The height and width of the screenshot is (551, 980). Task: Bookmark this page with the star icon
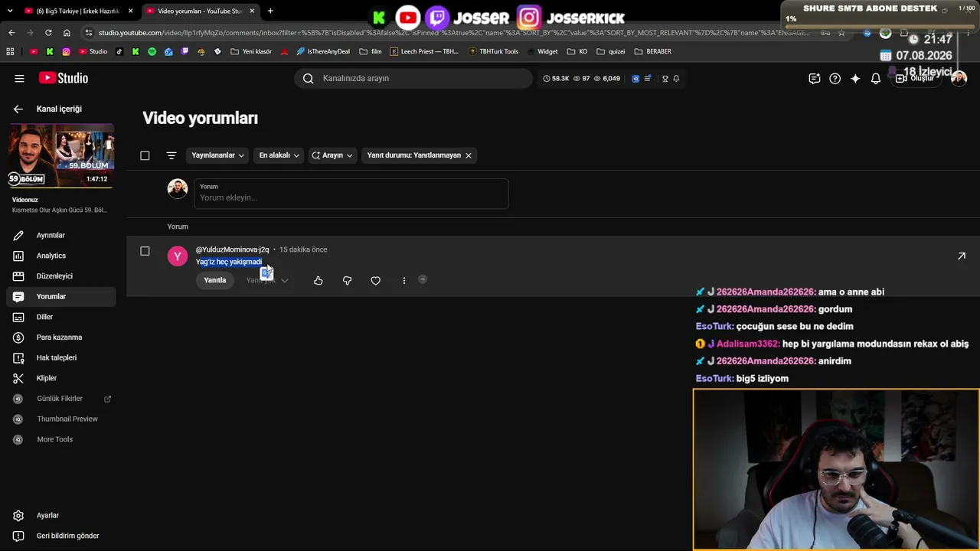(842, 33)
